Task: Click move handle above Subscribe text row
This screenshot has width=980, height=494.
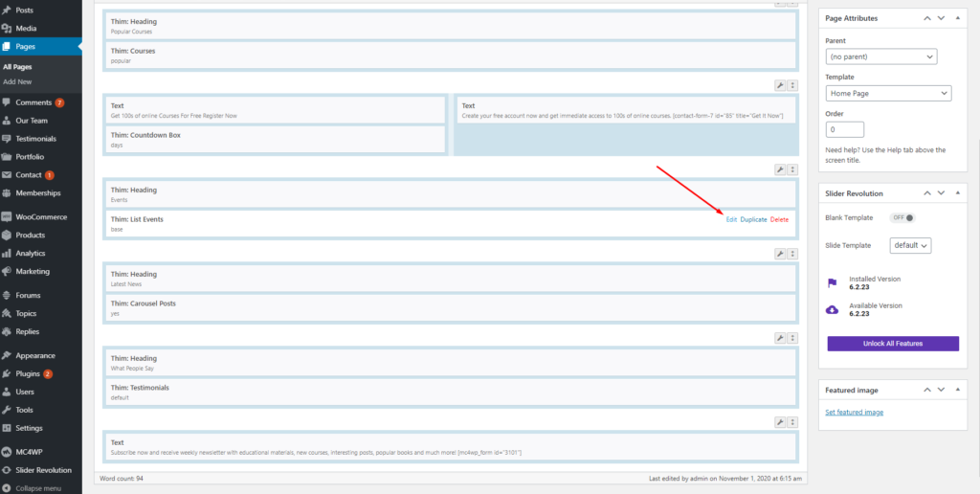Action: [x=792, y=422]
